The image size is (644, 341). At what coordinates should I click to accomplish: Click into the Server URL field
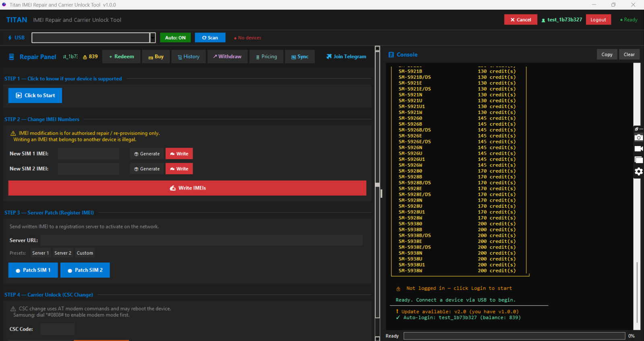(x=201, y=240)
